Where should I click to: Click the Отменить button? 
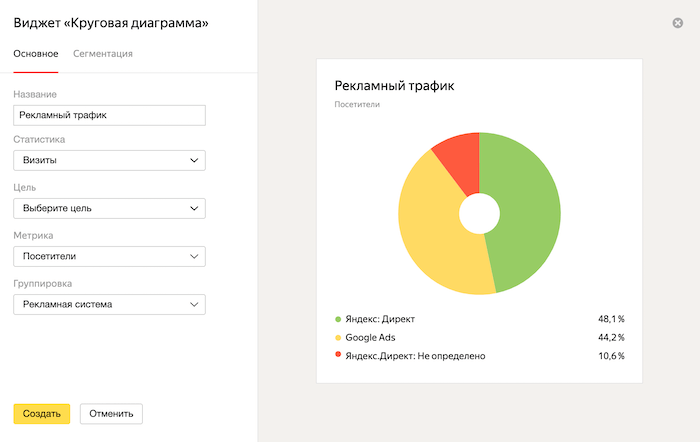(112, 413)
